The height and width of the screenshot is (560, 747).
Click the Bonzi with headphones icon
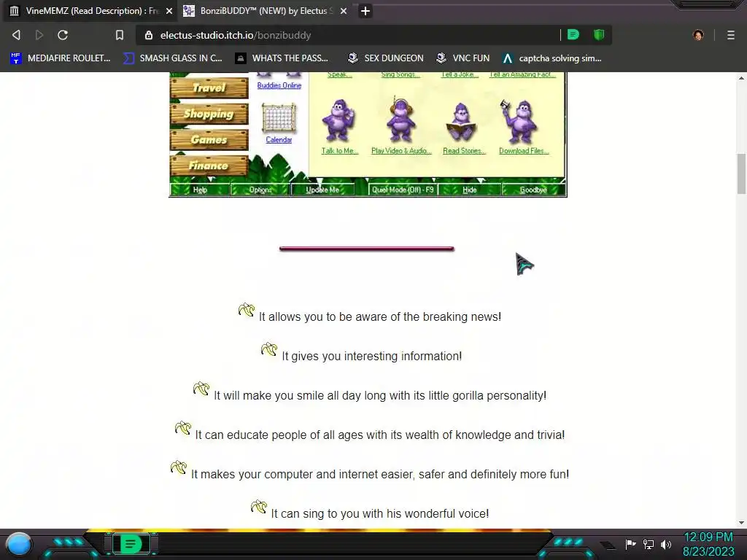tap(400, 120)
